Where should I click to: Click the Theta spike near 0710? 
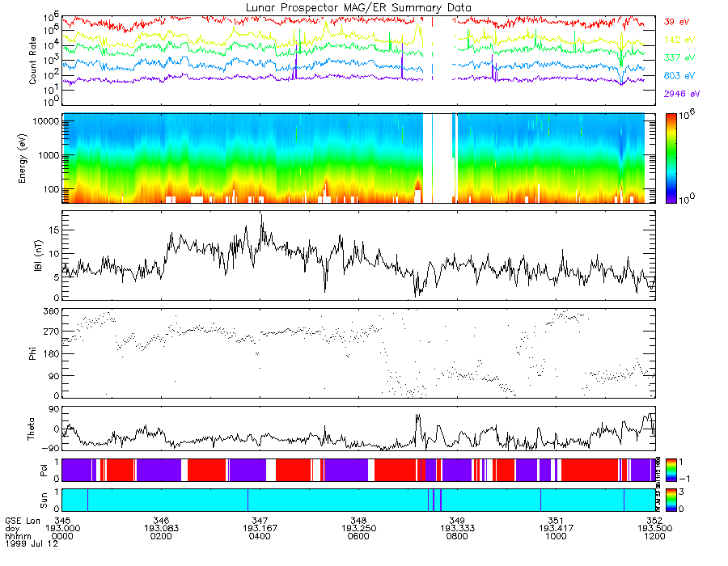coord(417,419)
